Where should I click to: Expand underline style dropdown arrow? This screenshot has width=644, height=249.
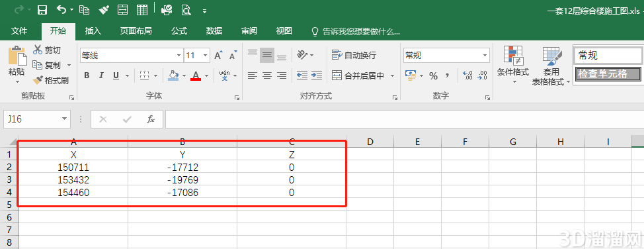[127, 75]
